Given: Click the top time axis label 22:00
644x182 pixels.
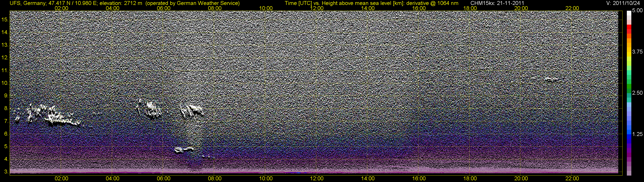Looking at the screenshot, I should 572,8.
